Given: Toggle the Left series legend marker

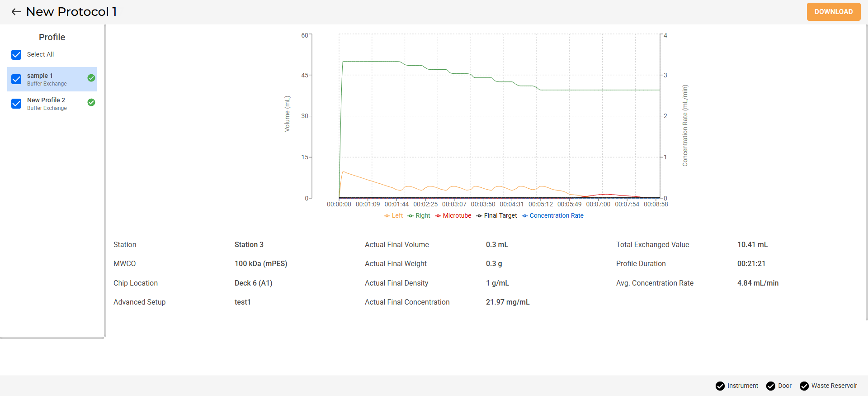Looking at the screenshot, I should (387, 216).
